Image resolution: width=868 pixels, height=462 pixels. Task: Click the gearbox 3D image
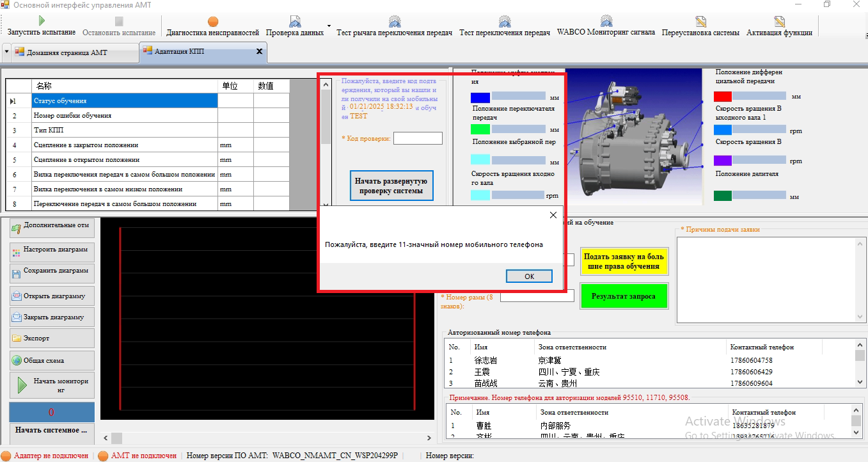pos(633,138)
